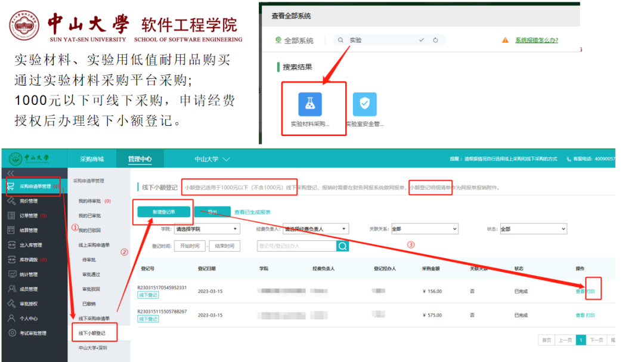
Task: Switch to the 采购商城 tab
Action: tap(92, 159)
